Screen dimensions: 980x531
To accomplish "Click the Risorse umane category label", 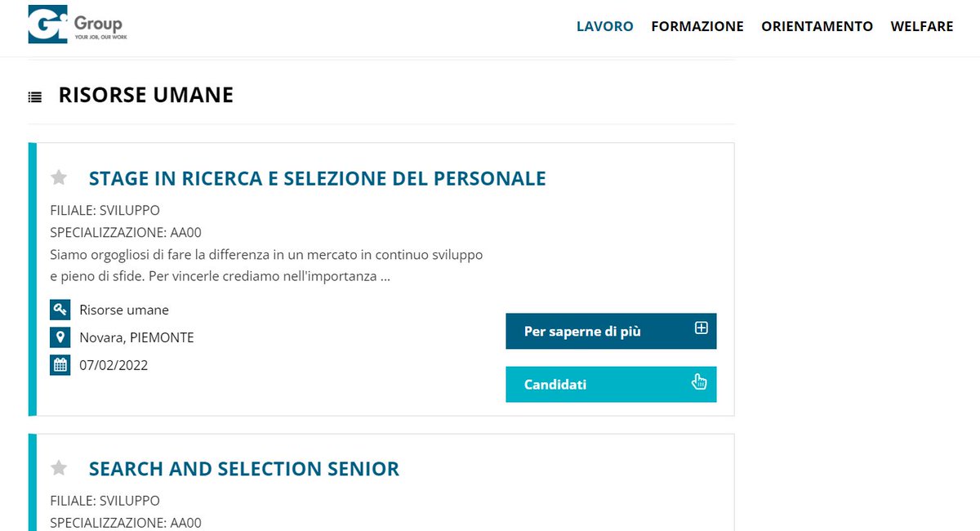I will [x=124, y=310].
